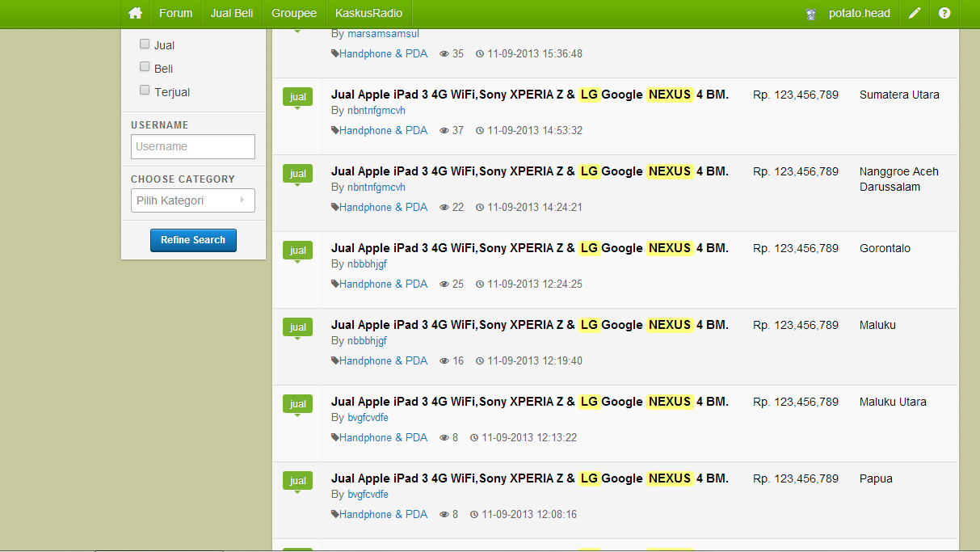Open KaskusRadio in the top menu
Screen dimensions: 980x552
[x=368, y=13]
